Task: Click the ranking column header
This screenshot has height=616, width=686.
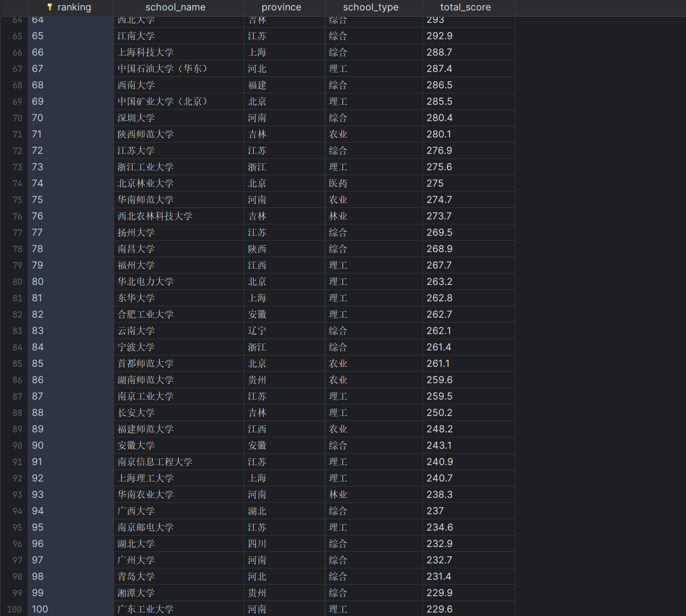Action: coord(70,7)
